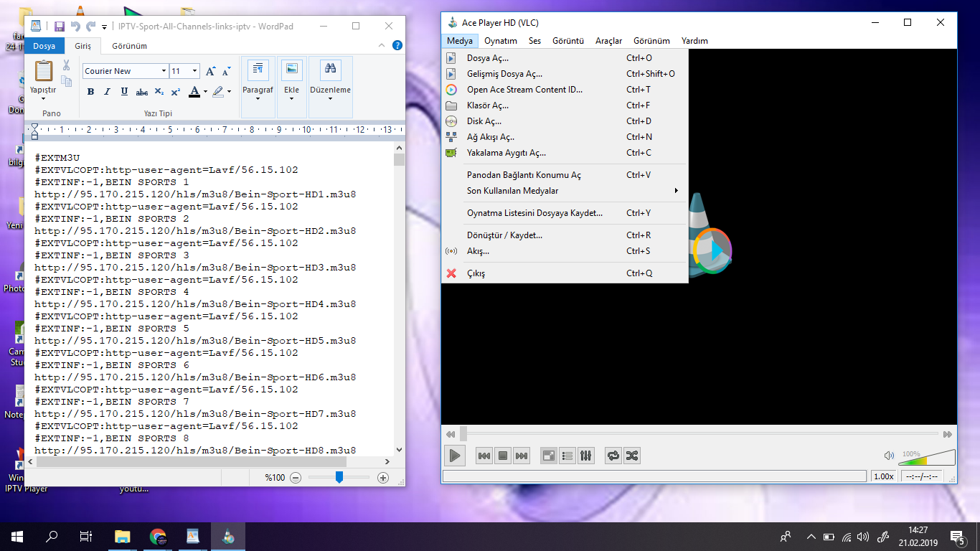
Task: Open the Oynatım menu in Ace Player
Action: point(501,41)
